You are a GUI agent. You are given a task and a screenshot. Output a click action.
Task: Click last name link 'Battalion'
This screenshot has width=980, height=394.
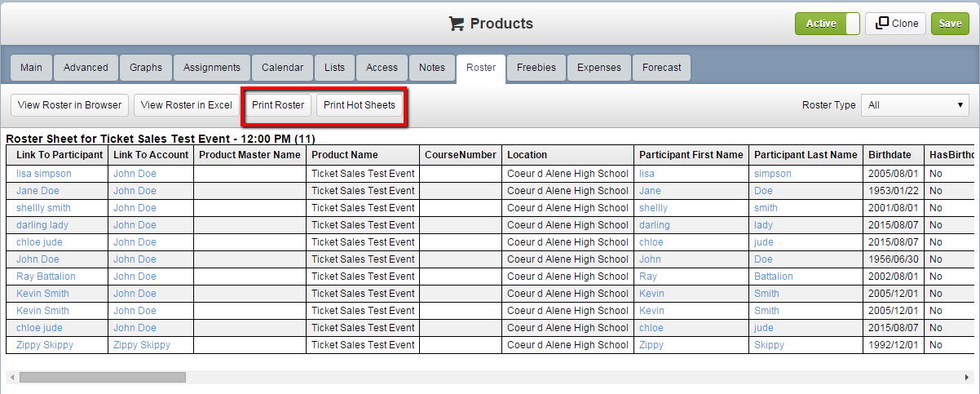774,277
